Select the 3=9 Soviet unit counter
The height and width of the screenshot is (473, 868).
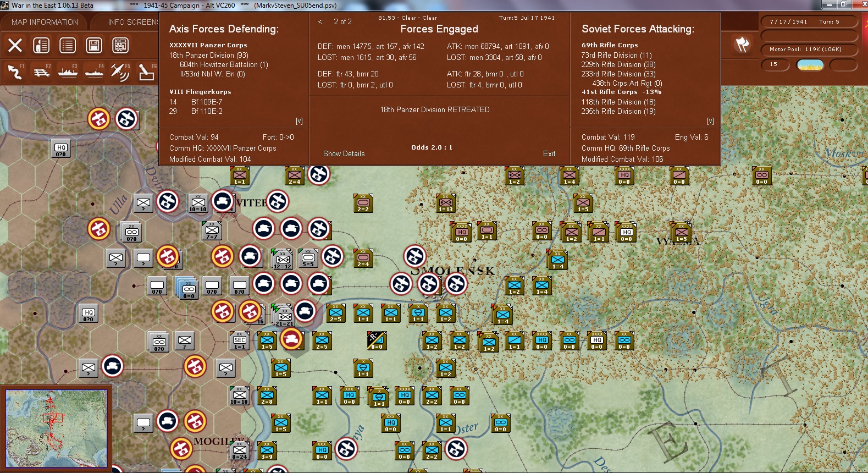coord(267,450)
